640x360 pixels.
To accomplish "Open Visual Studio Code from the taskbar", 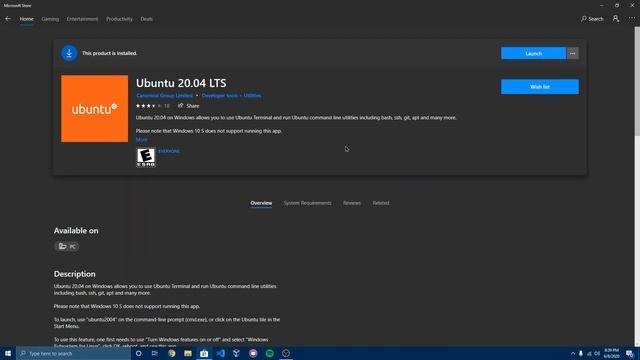I will [x=220, y=353].
